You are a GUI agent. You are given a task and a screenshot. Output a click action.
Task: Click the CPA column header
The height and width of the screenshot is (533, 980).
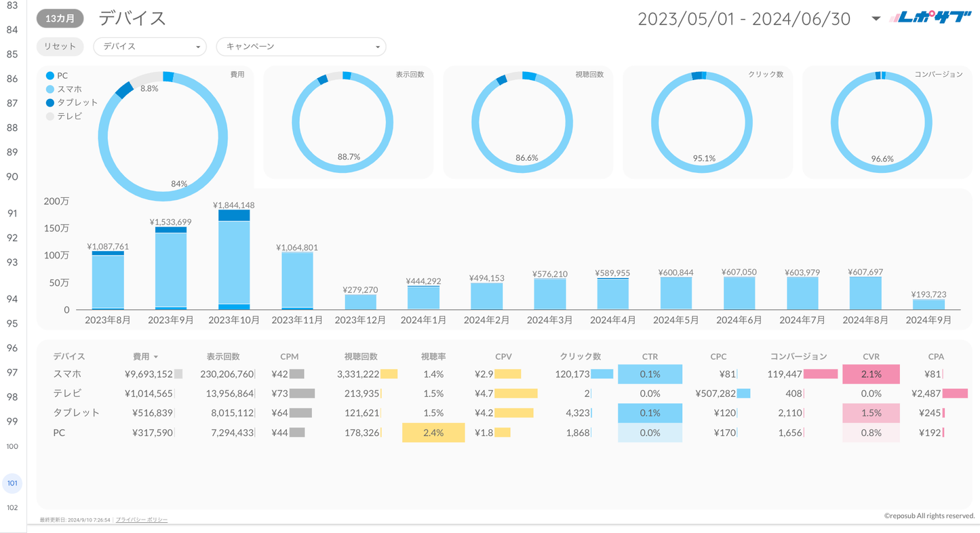point(936,356)
